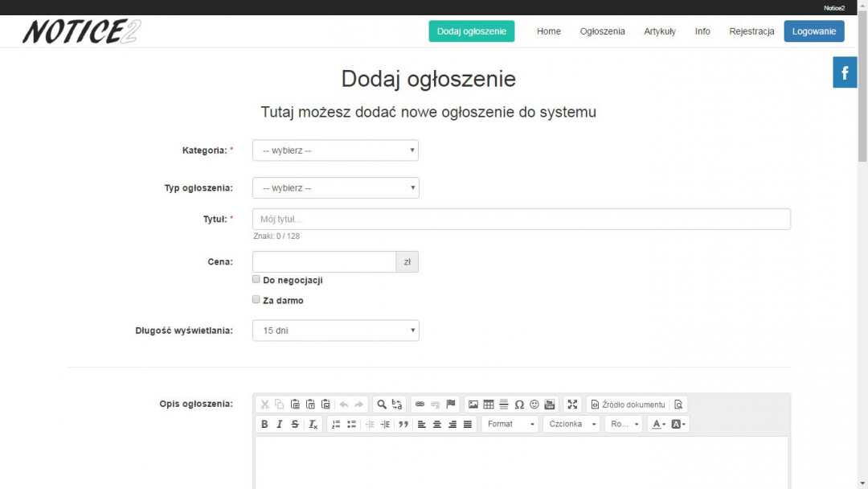This screenshot has width=868, height=489.
Task: Maximize the editor with the fullscreen icon
Action: (x=572, y=405)
